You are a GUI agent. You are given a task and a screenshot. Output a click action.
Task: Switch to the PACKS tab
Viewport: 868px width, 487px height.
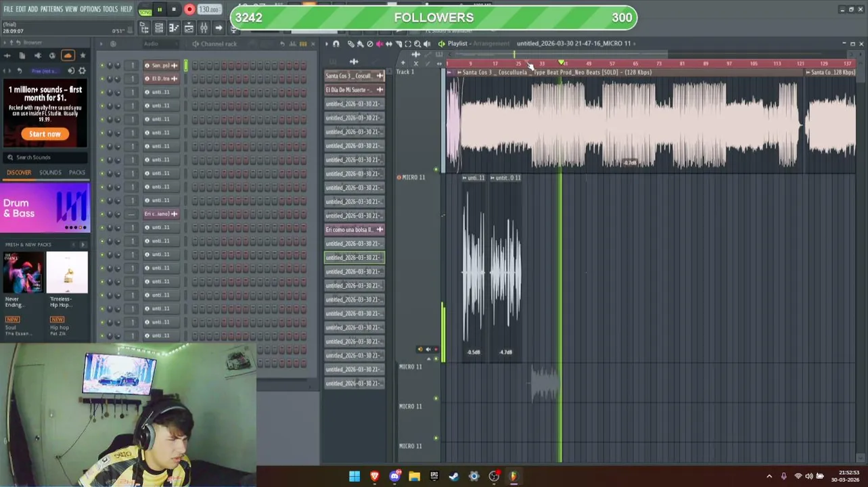click(x=77, y=172)
